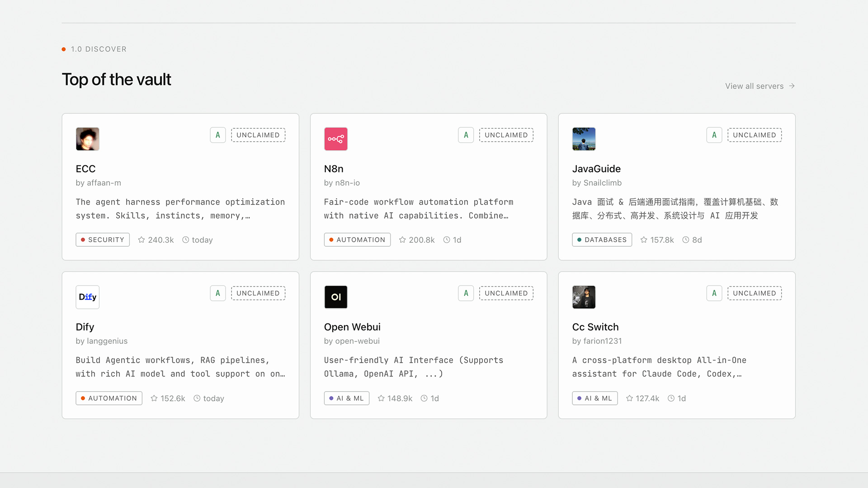
Task: Click the UNCLAIMED badge on Dify card
Action: tap(258, 293)
